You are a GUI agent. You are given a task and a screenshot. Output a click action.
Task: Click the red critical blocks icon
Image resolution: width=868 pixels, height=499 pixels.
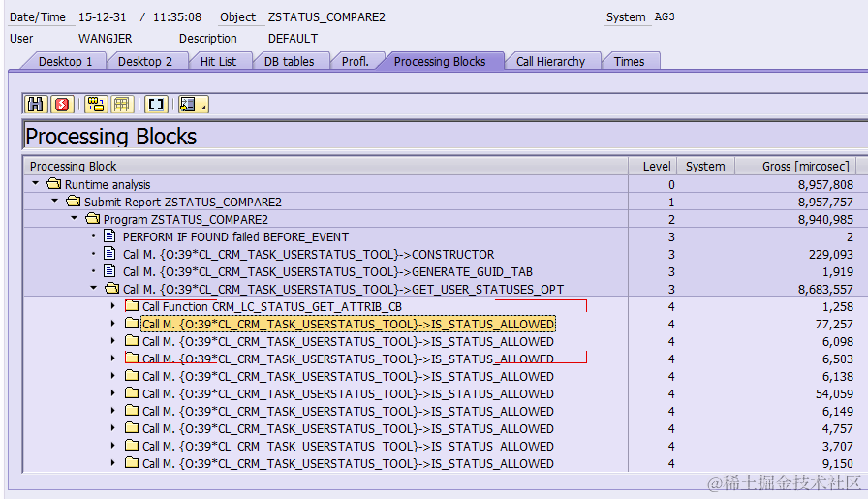[x=62, y=104]
